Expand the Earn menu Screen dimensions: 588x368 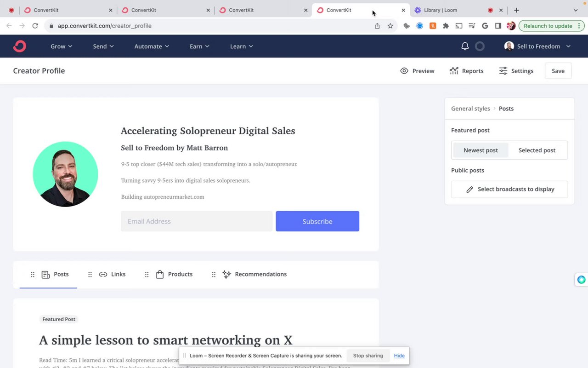pos(199,46)
